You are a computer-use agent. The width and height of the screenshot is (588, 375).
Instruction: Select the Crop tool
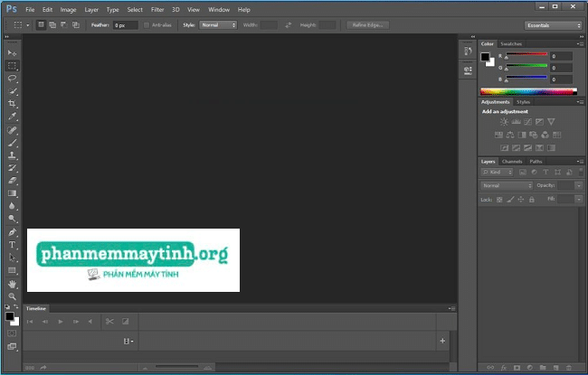(x=13, y=104)
